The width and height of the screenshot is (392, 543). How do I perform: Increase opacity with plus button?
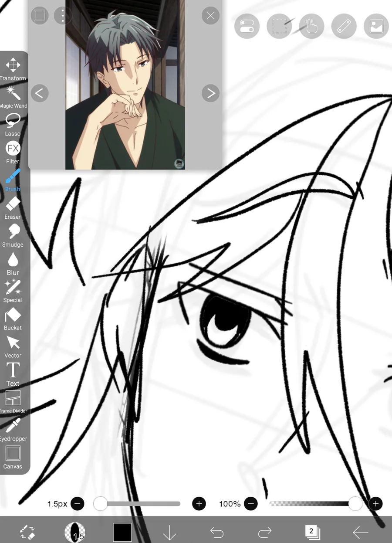point(375,504)
